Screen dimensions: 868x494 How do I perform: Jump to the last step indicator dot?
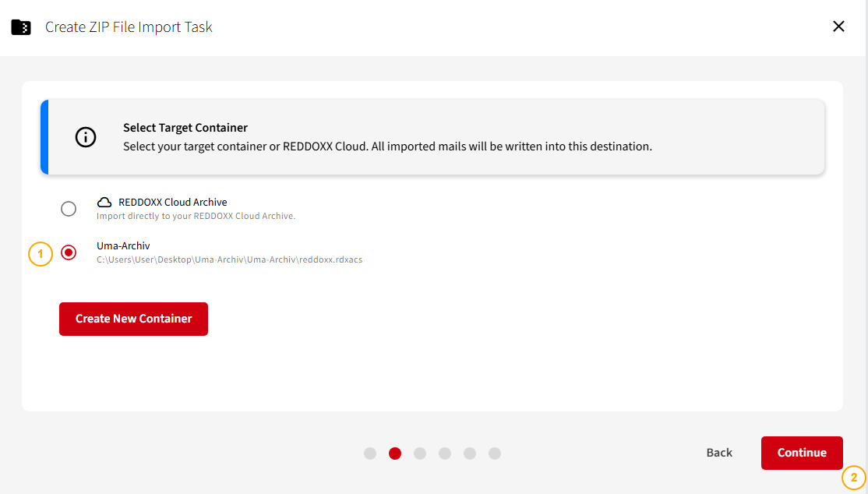pos(495,453)
